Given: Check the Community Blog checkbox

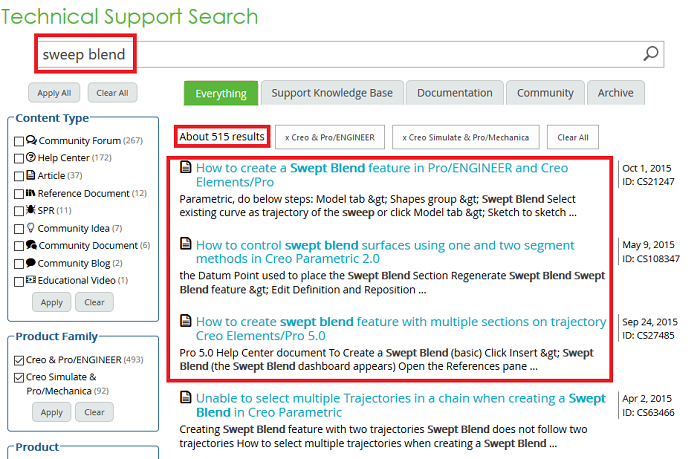Looking at the screenshot, I should [19, 264].
